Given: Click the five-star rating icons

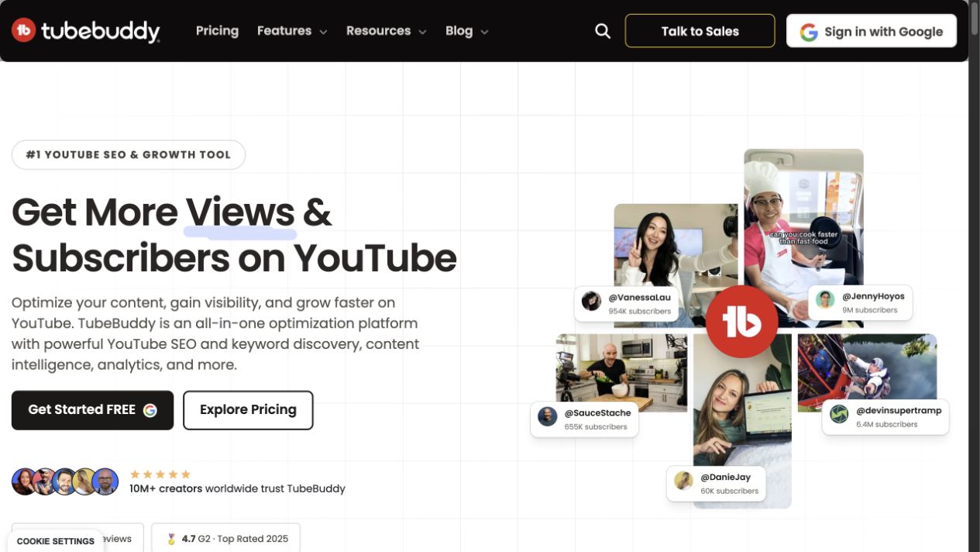Looking at the screenshot, I should click(x=160, y=474).
